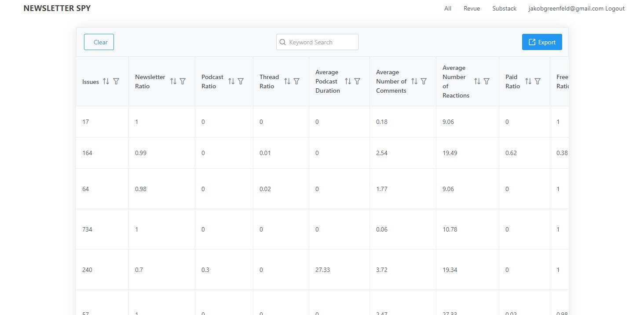The width and height of the screenshot is (644, 315).
Task: Select Newsletter Ratio value 0.99
Action: (x=141, y=153)
